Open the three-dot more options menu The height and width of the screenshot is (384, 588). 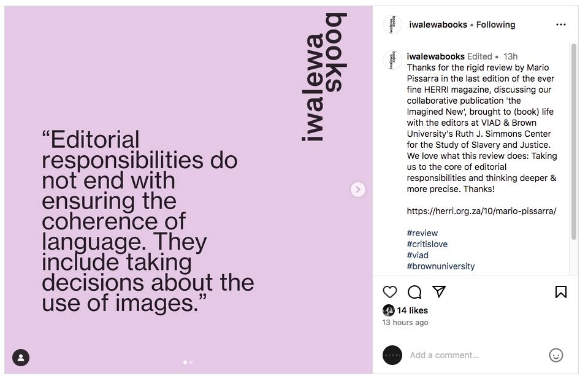point(560,25)
